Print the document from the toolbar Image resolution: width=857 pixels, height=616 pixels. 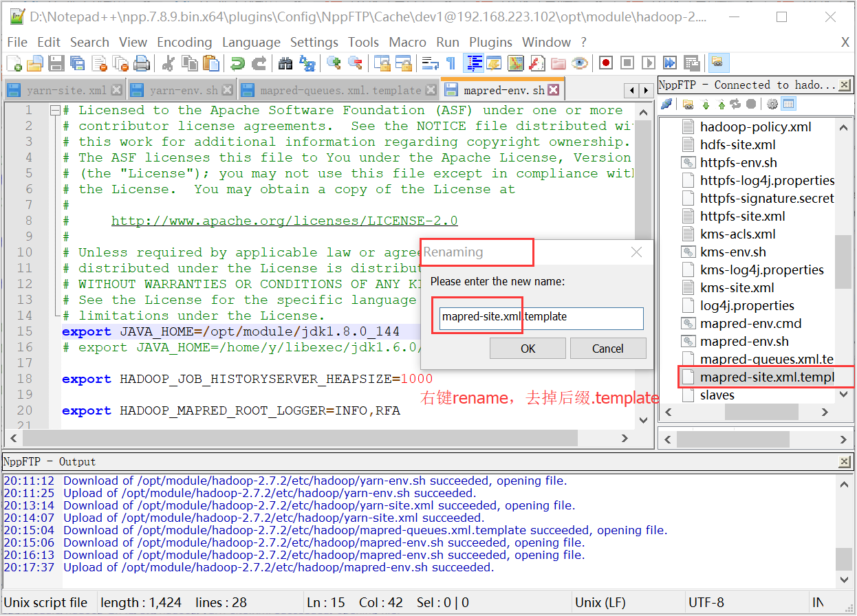coord(142,63)
